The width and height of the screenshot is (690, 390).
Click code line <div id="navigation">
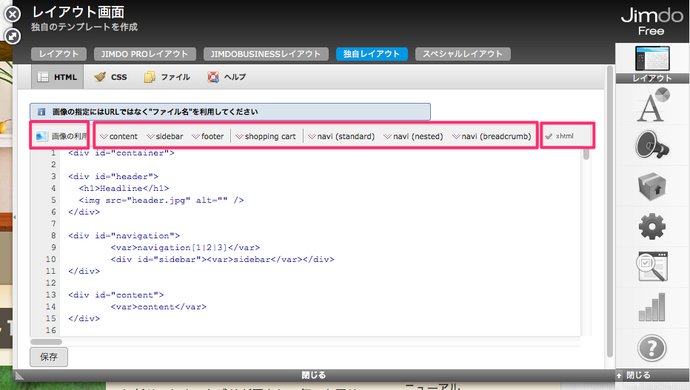click(124, 236)
